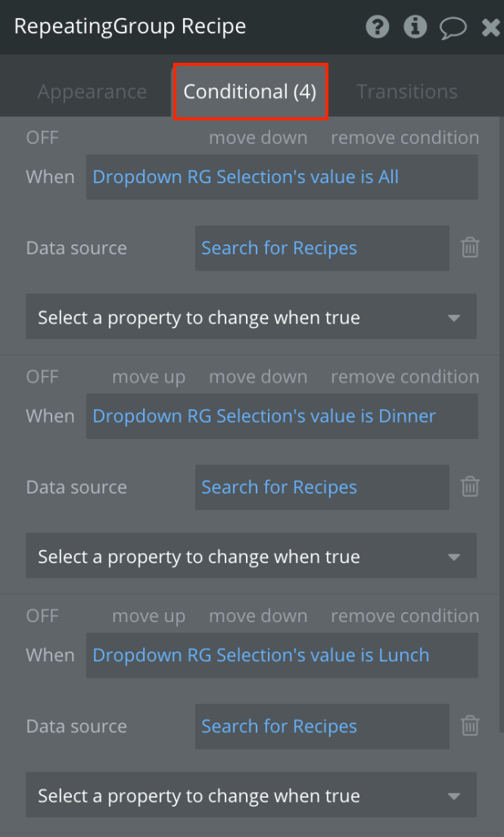Open the comments speech bubble icon
The image size is (504, 837).
[x=453, y=28]
